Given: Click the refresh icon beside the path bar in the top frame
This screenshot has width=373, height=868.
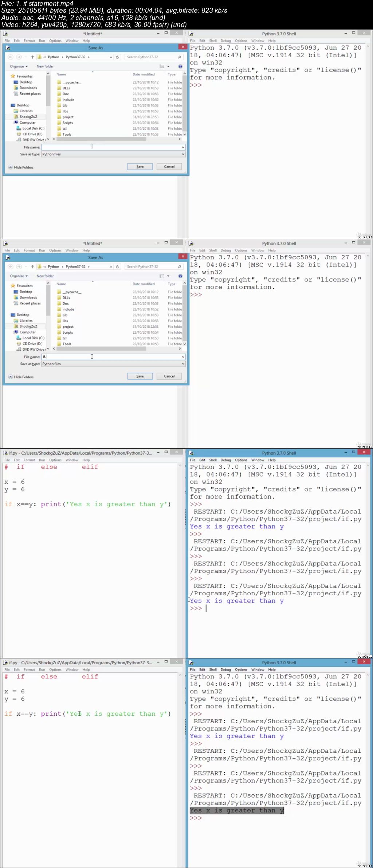Looking at the screenshot, I should point(117,57).
